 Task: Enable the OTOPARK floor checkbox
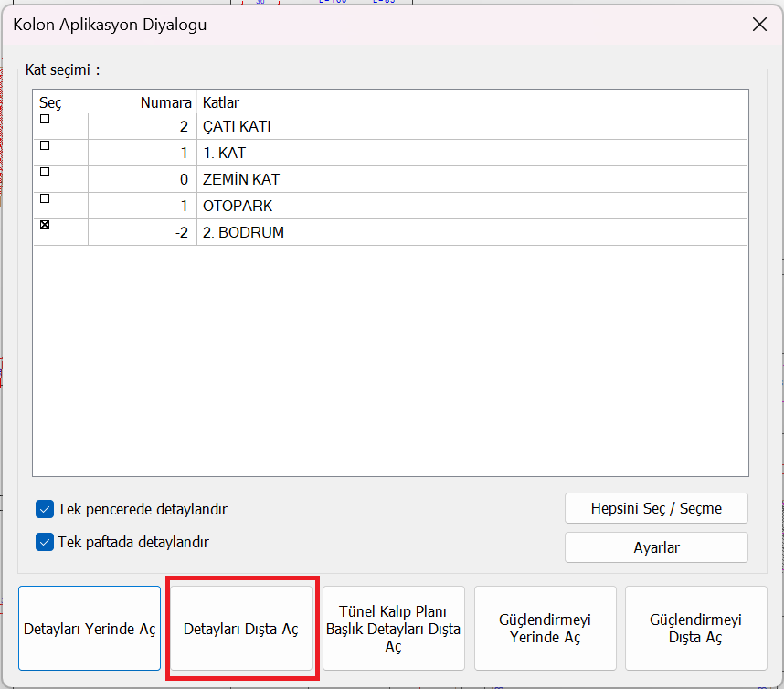(x=45, y=198)
